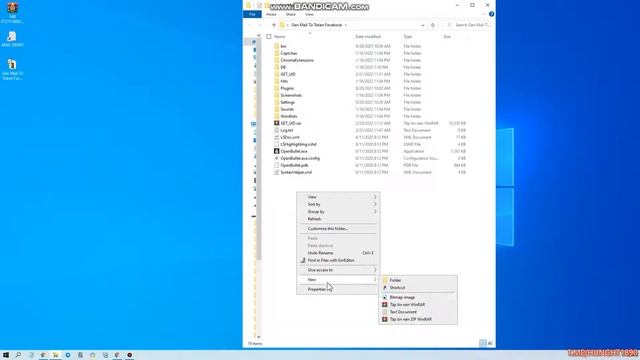Image resolution: width=640 pixels, height=360 pixels.
Task: Click the Gen Mail To Token Facebook address path
Action: point(317,25)
